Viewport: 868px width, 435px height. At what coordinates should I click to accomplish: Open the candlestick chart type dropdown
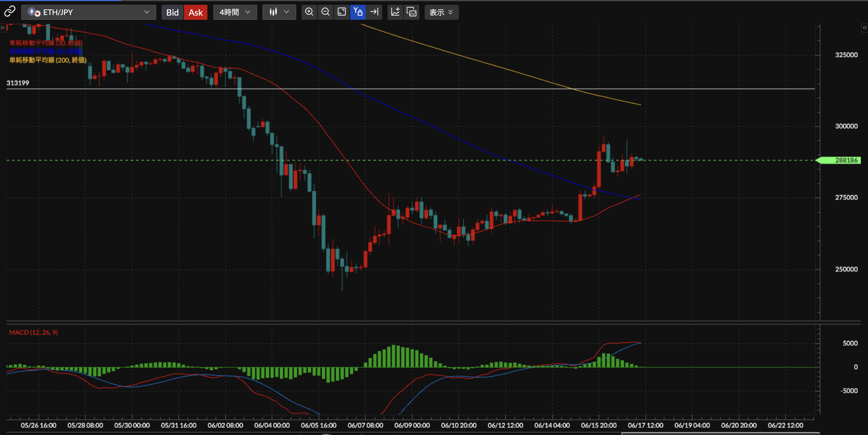click(279, 12)
